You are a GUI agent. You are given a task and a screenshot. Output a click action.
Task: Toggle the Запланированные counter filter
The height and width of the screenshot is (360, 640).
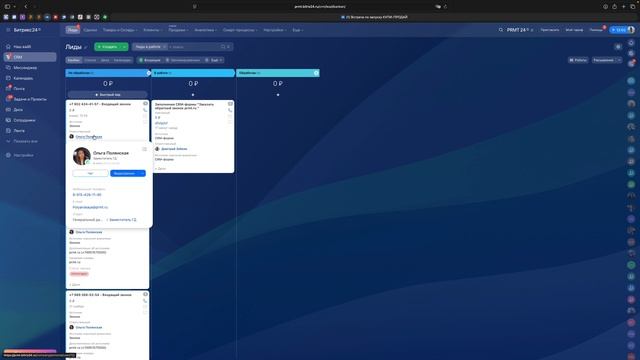(x=183, y=60)
